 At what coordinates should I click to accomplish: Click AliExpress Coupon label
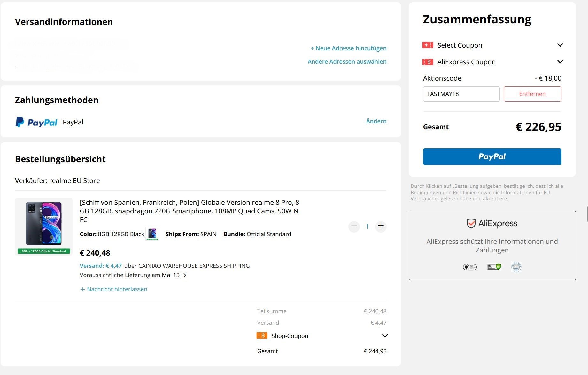point(466,62)
